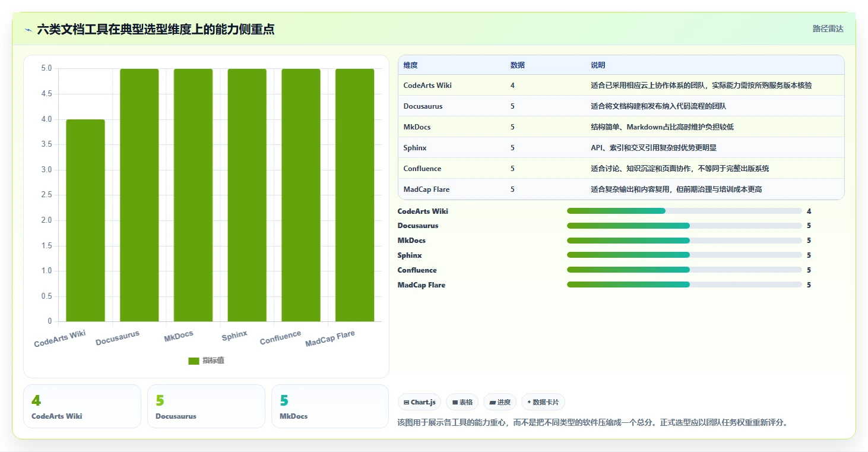The width and height of the screenshot is (868, 452).
Task: Click the Docusaurus progress bar
Action: (685, 226)
